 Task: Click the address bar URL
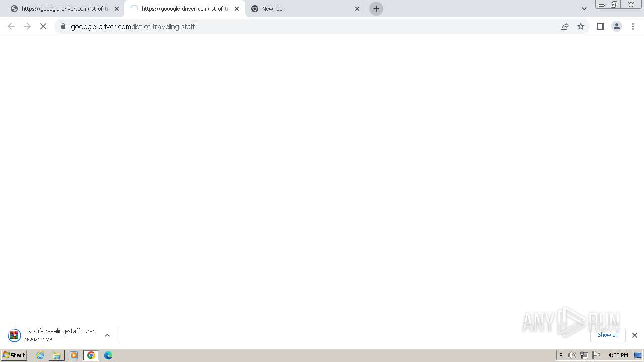tap(133, 26)
